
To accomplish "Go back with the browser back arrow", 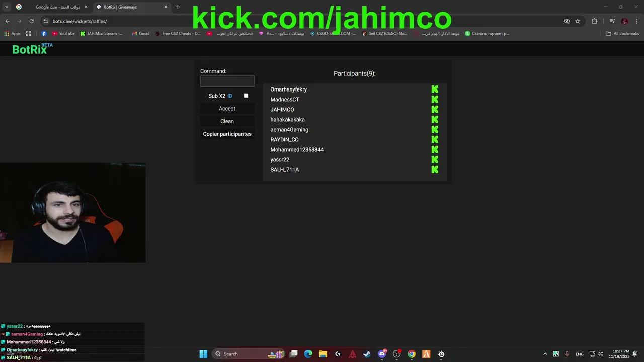I will (7, 21).
